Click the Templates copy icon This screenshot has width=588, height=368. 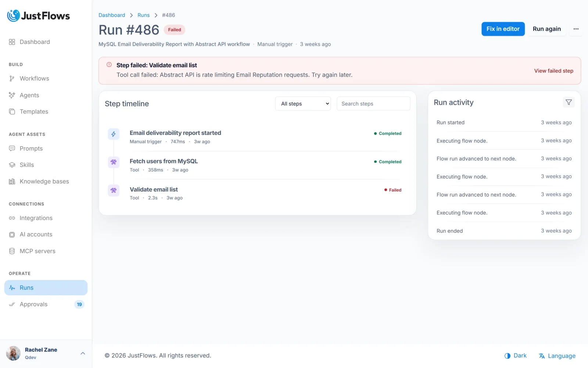(12, 111)
